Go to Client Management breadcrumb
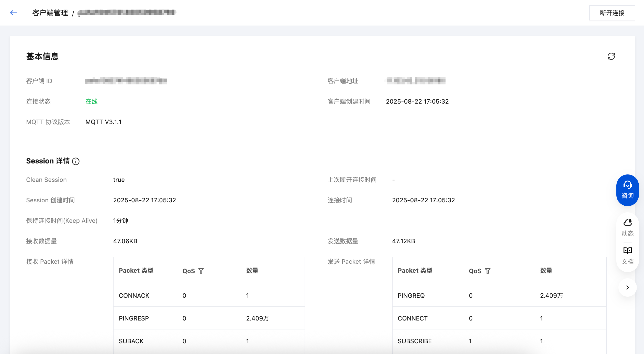This screenshot has height=354, width=644. [50, 13]
